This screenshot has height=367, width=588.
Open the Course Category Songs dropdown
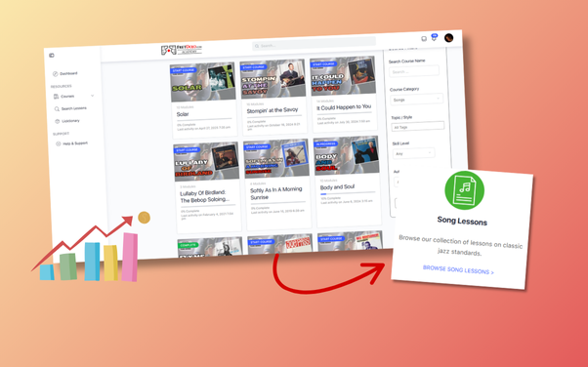click(x=416, y=100)
